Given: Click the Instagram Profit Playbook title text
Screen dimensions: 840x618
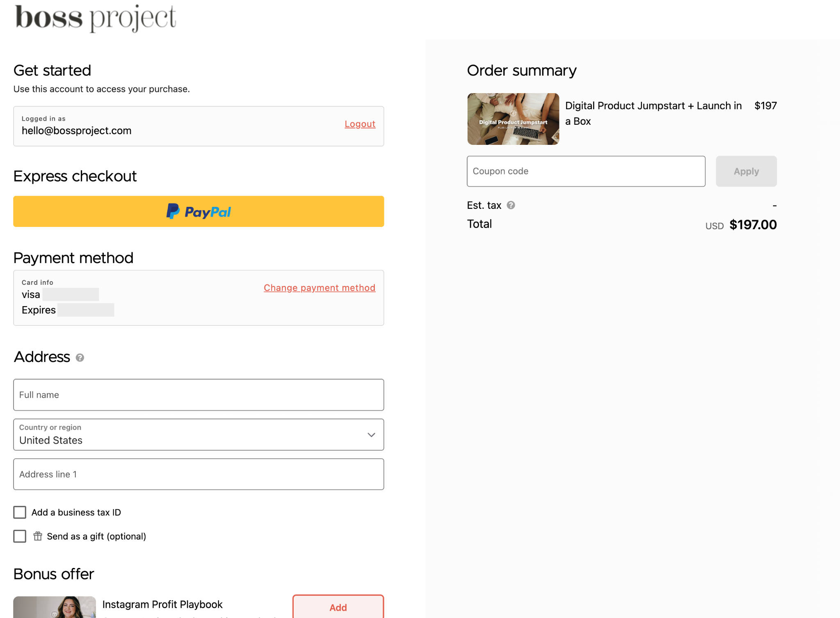Looking at the screenshot, I should pyautogui.click(x=162, y=604).
